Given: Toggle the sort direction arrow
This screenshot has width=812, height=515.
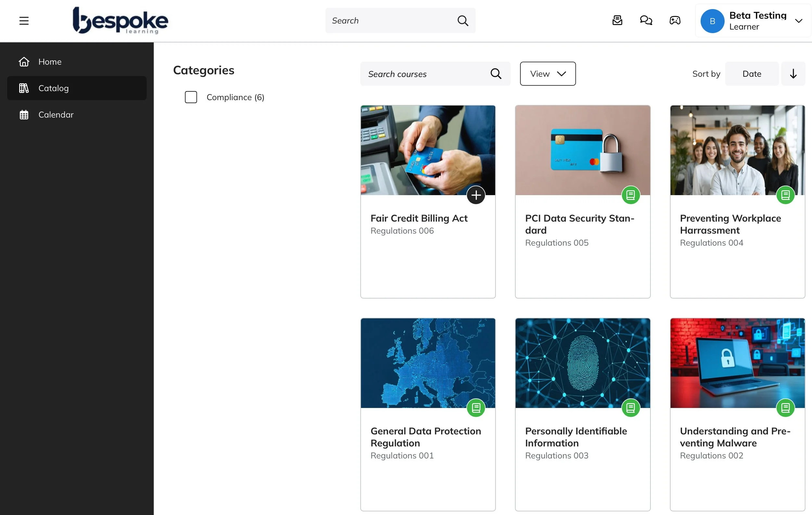Looking at the screenshot, I should click(x=793, y=73).
